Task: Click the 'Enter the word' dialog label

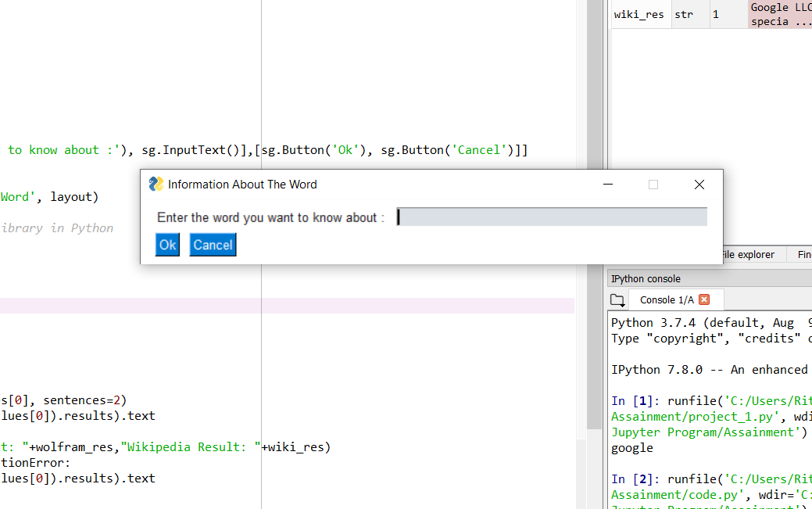Action: click(x=271, y=217)
